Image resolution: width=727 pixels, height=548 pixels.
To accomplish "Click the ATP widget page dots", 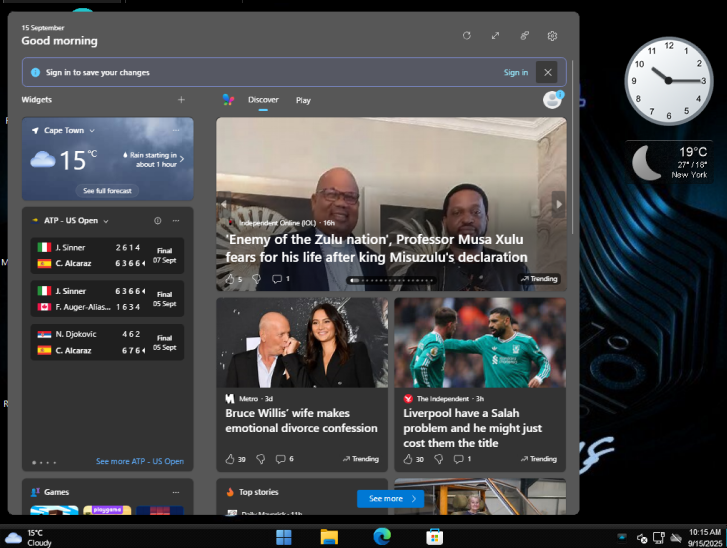I will tap(44, 462).
